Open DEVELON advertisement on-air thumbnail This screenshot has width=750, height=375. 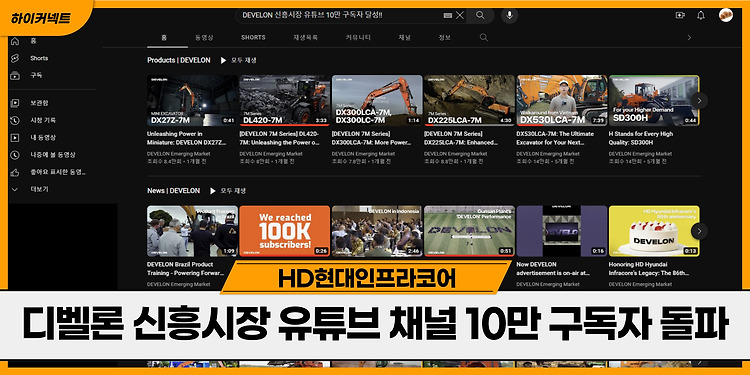562,231
